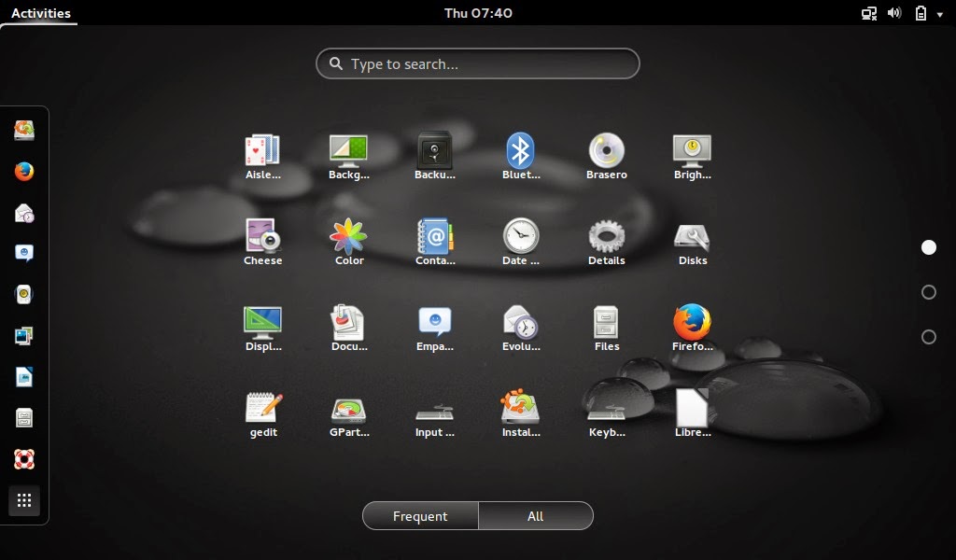Click the battery icon in top bar
Viewport: 956px width, 560px height.
[921, 13]
